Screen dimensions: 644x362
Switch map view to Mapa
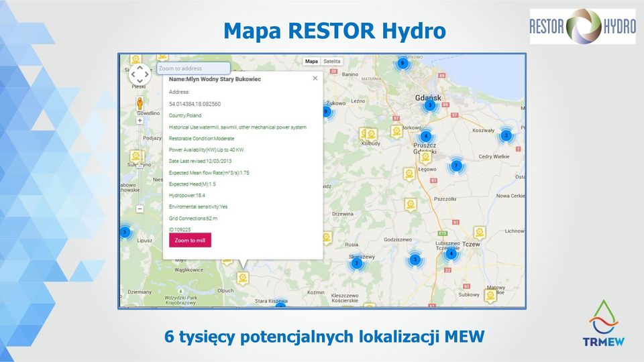(x=311, y=61)
